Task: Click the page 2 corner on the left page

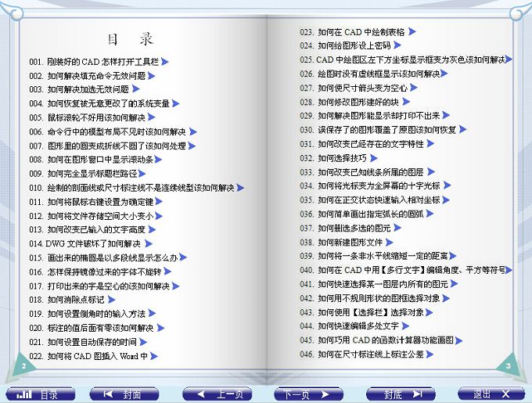Action: (25, 366)
